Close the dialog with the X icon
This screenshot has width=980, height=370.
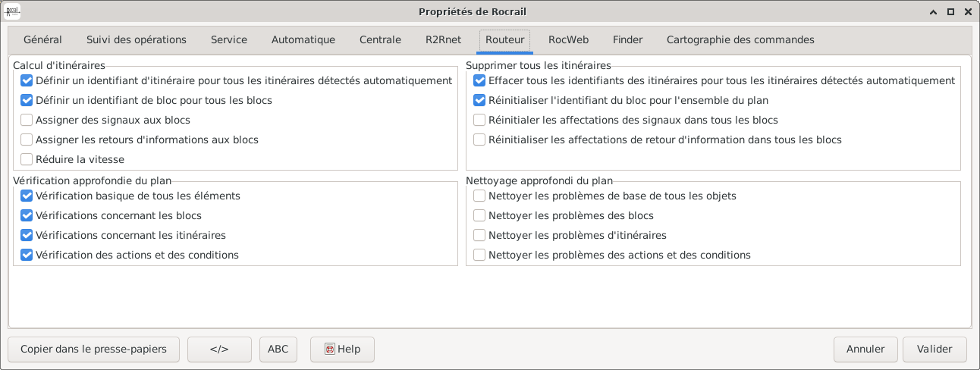coord(968,11)
